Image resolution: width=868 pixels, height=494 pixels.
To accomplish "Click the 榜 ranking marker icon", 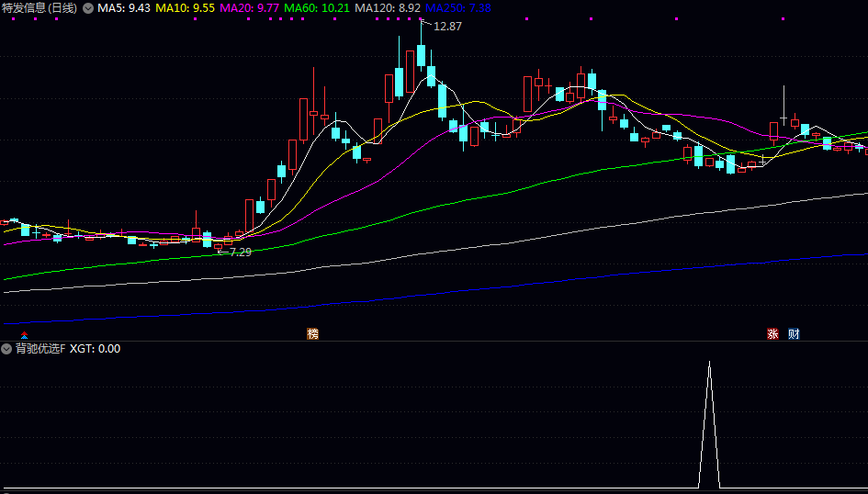I will point(313,334).
